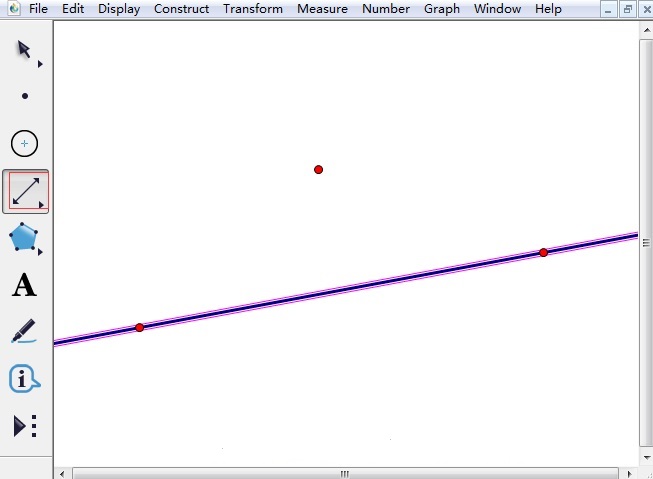Screen dimensions: 653x479
Task: Select the Selection Arrow tool
Action: 24,50
